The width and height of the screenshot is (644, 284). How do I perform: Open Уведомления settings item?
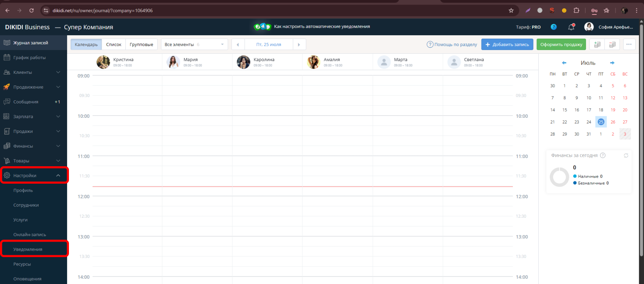[28, 250]
